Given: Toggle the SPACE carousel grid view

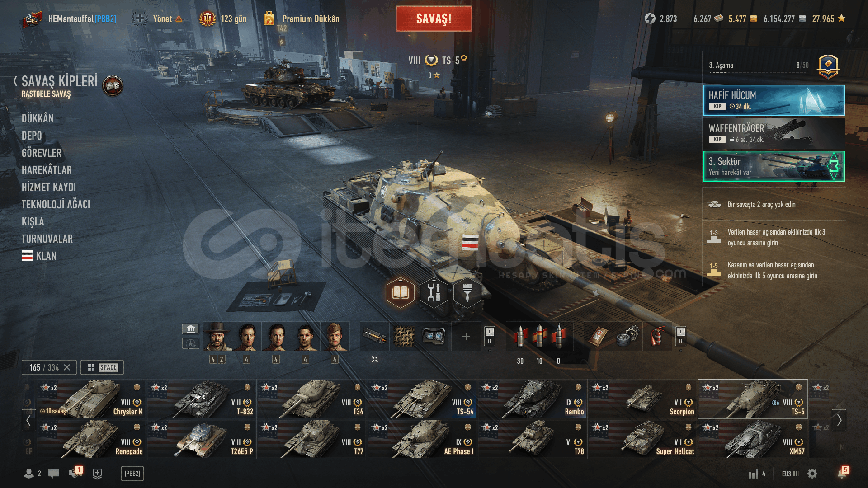Looking at the screenshot, I should 103,367.
